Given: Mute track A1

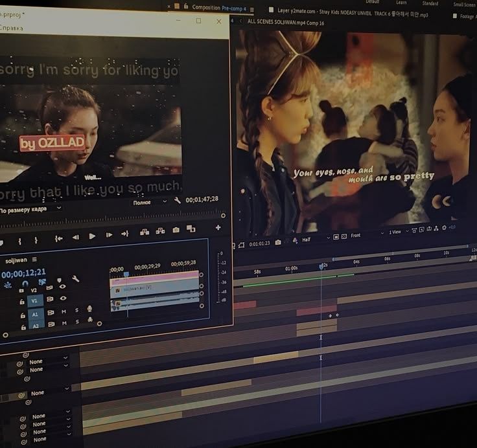Looking at the screenshot, I should [x=64, y=311].
